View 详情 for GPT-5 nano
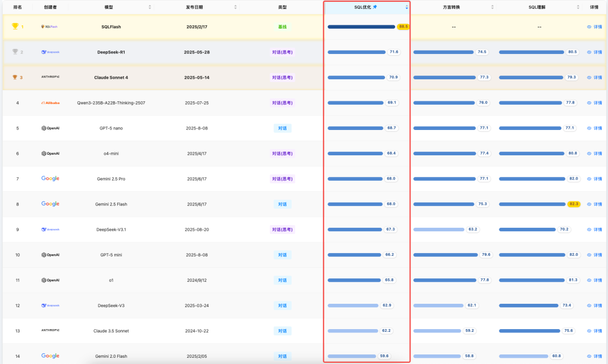 pyautogui.click(x=594, y=128)
